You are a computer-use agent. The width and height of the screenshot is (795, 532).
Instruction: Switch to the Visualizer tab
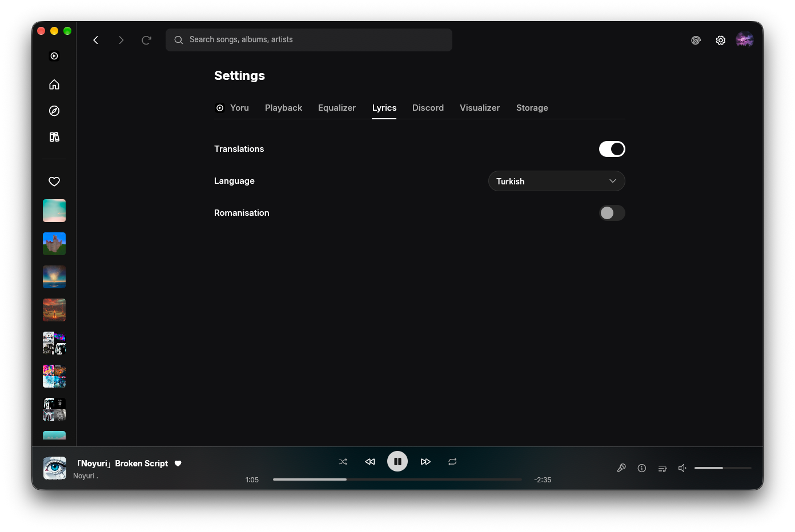click(480, 108)
